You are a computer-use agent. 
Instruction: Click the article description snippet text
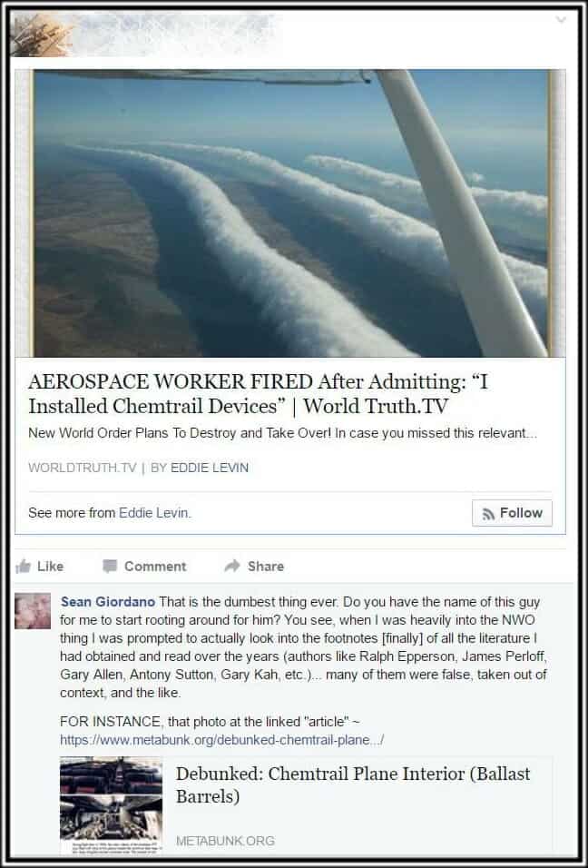[x=283, y=433]
